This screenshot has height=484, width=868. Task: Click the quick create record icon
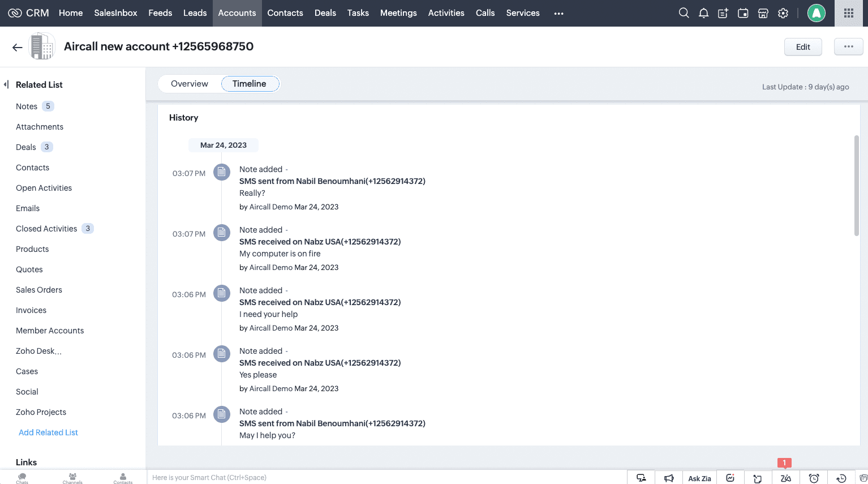723,13
